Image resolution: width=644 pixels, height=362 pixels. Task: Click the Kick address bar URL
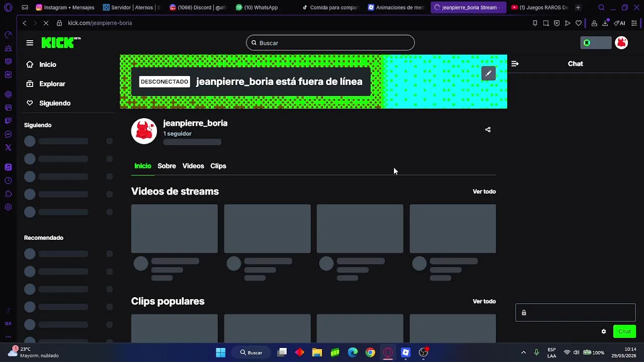pyautogui.click(x=100, y=23)
